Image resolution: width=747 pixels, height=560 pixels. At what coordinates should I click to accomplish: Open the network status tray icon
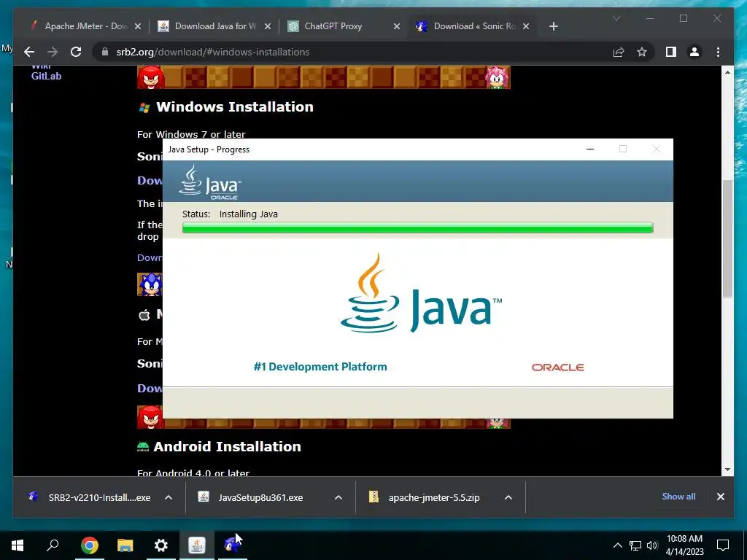[635, 545]
